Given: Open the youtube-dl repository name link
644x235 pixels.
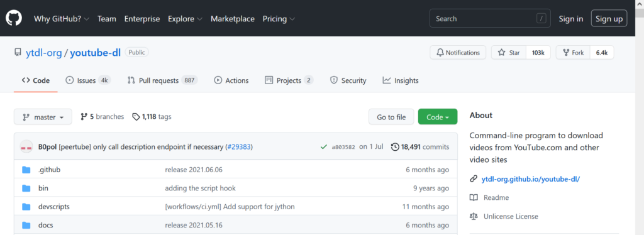Looking at the screenshot, I should click(96, 53).
